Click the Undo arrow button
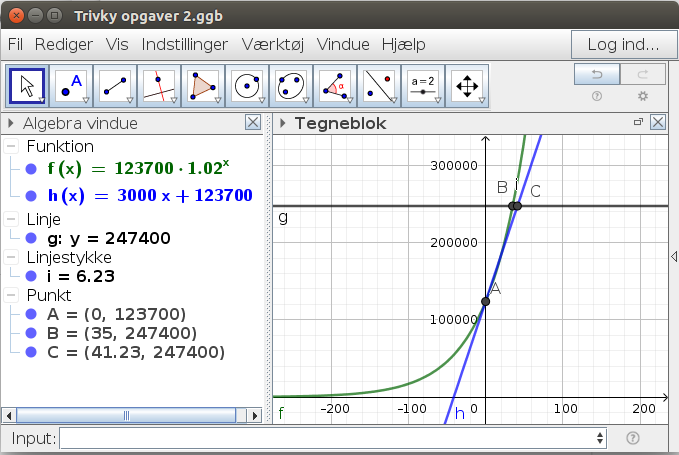 point(597,74)
